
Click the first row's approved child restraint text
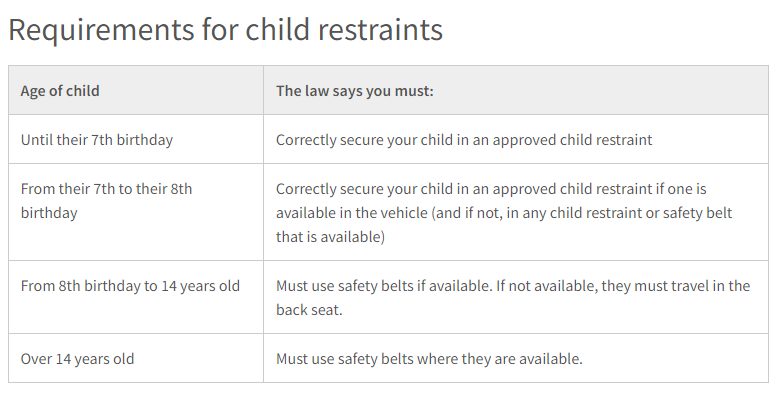(464, 140)
